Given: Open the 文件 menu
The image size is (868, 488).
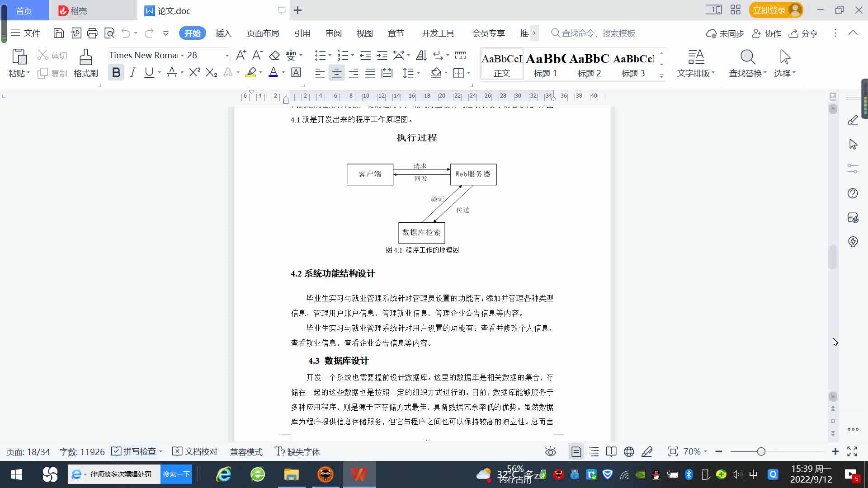Looking at the screenshot, I should point(26,33).
